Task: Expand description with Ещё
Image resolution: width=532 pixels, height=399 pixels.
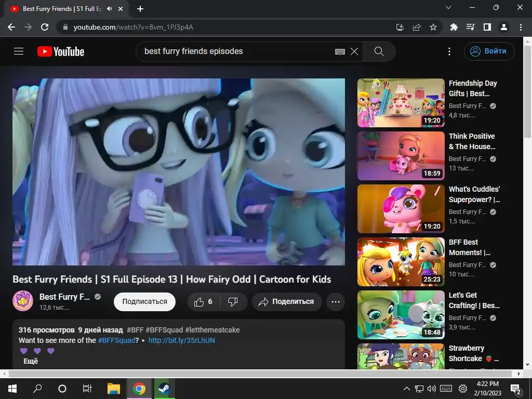Action: click(31, 361)
